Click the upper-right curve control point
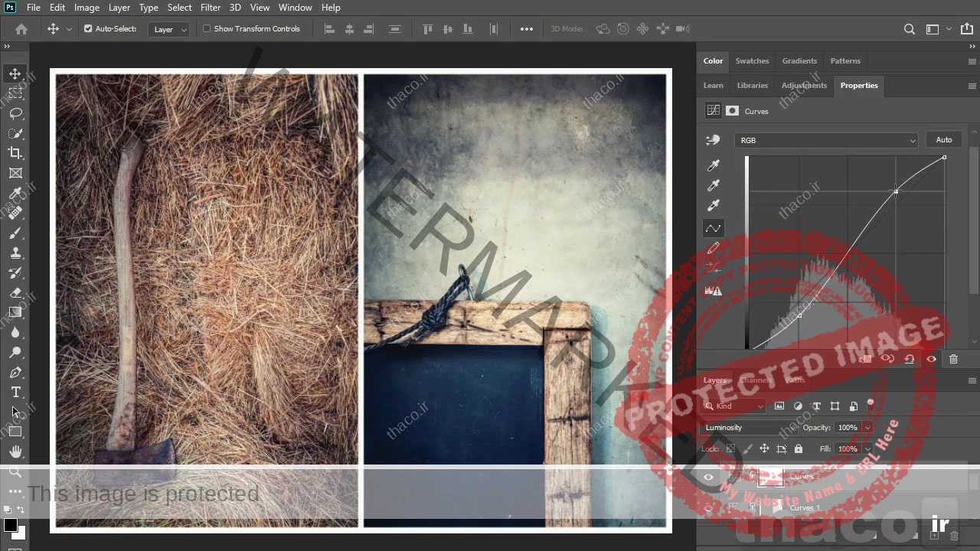Viewport: 980px width, 551px height. [896, 191]
